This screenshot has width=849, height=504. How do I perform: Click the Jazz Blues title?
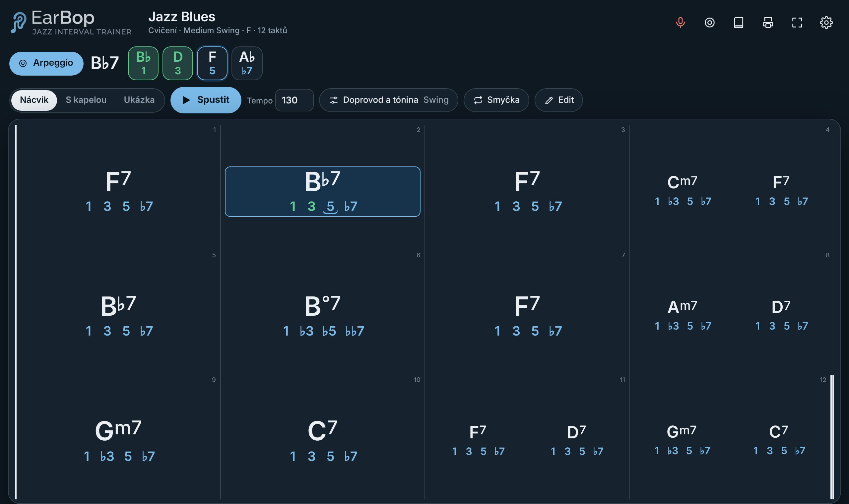coord(182,17)
